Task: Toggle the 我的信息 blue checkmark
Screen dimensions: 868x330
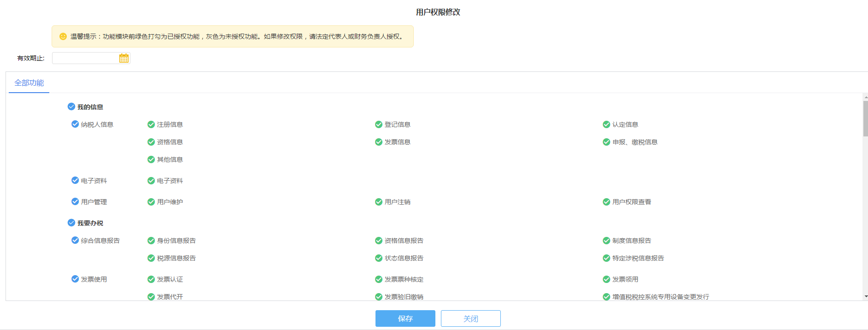Action: click(71, 106)
